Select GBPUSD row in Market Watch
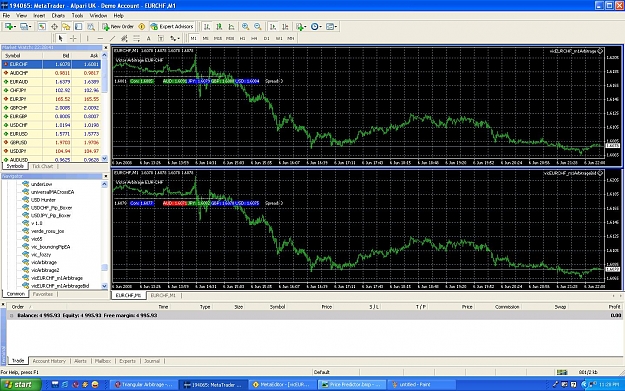 click(51, 142)
